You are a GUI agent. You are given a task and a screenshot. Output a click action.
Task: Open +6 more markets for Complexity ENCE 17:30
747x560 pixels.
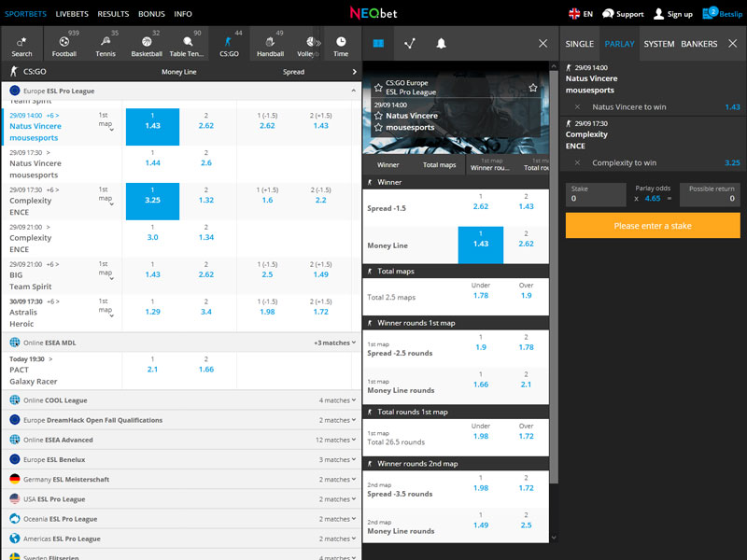(52, 190)
